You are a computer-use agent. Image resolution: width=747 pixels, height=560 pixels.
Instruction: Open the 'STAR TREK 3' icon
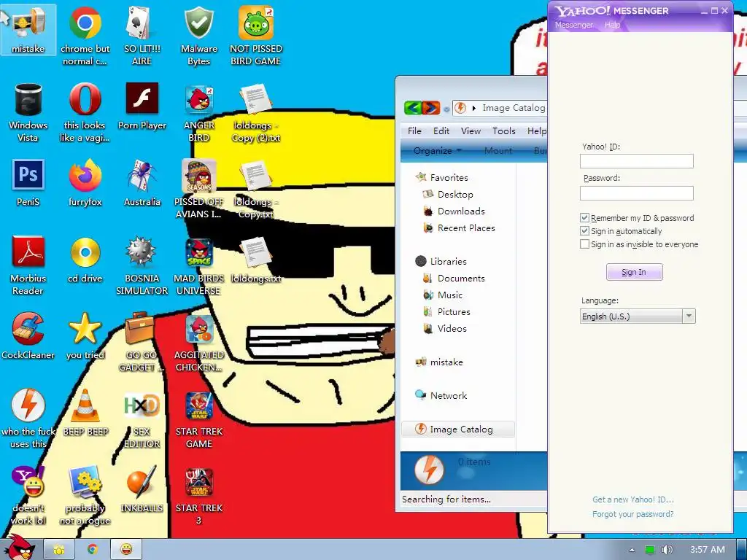(198, 495)
